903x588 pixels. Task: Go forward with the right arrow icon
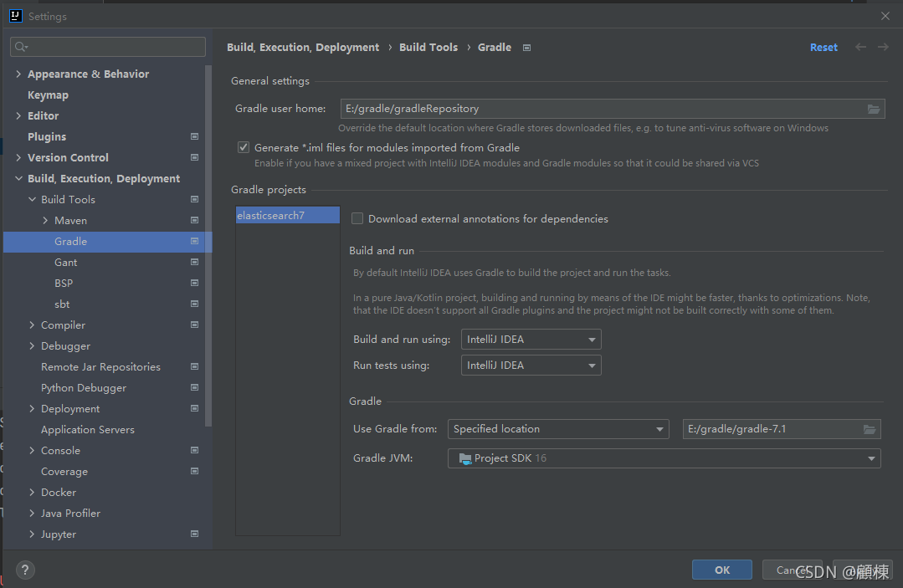[883, 47]
